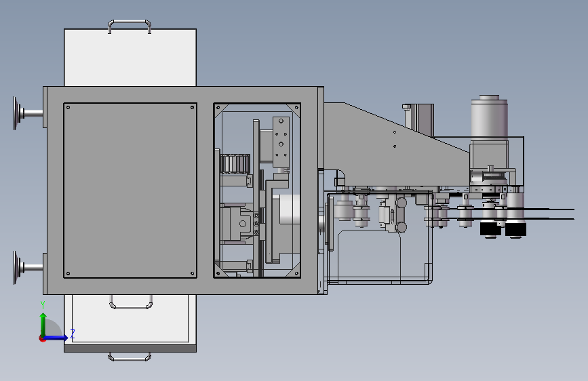Screen dimensions: 588x381
Task: Select the handle on the bottom edge of the lower drawer
Action: tap(130, 356)
